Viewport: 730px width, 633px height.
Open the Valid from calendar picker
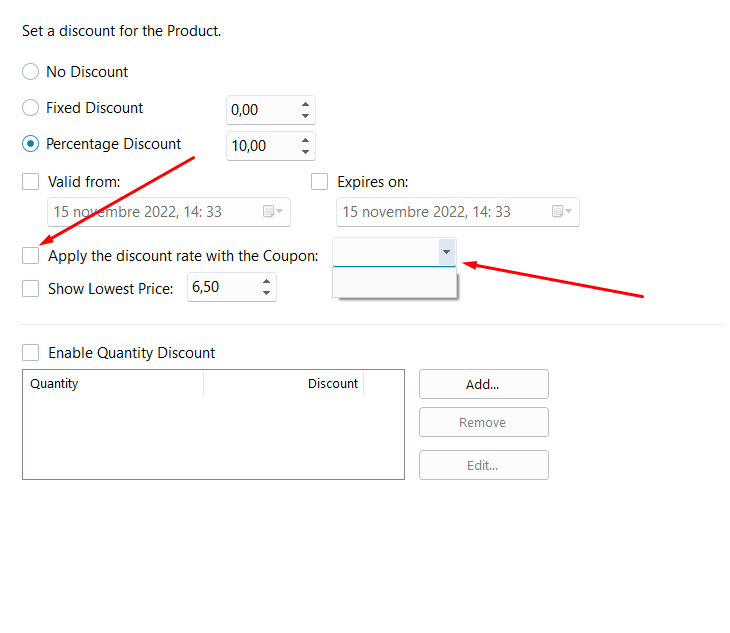point(272,212)
